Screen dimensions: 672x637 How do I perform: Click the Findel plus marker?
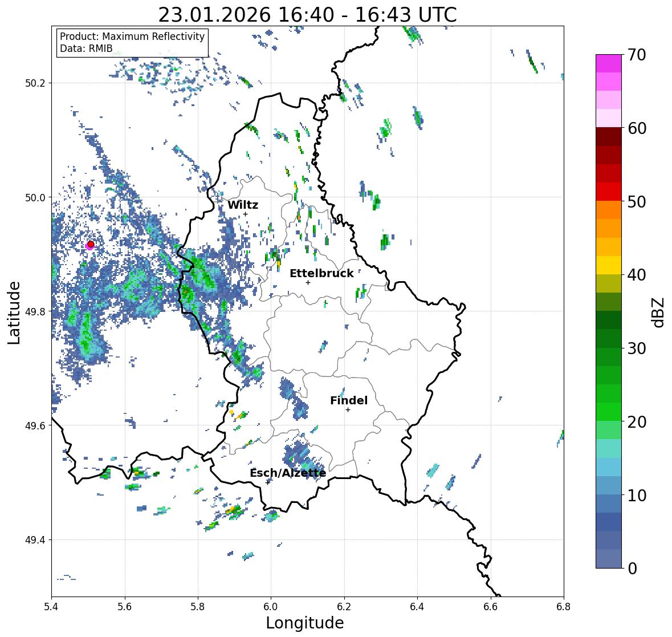[x=348, y=410]
